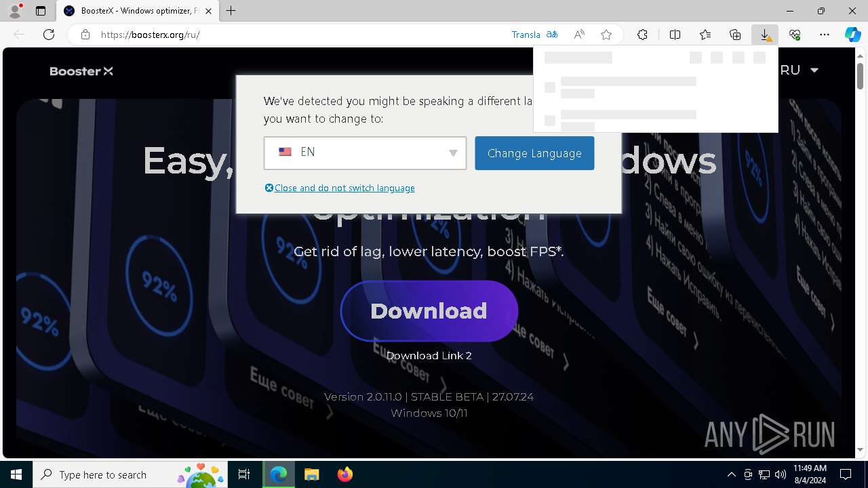View site information lock icon
This screenshot has height=488, width=868.
point(85,35)
